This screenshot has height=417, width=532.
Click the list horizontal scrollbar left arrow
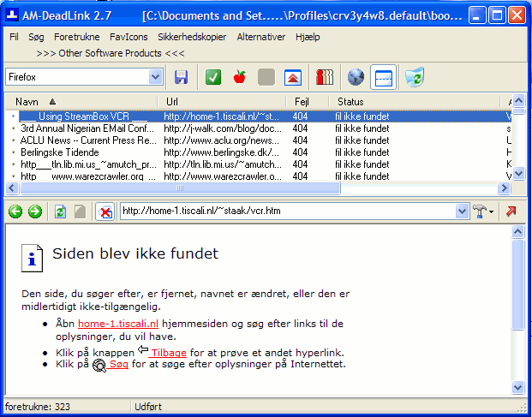12,188
